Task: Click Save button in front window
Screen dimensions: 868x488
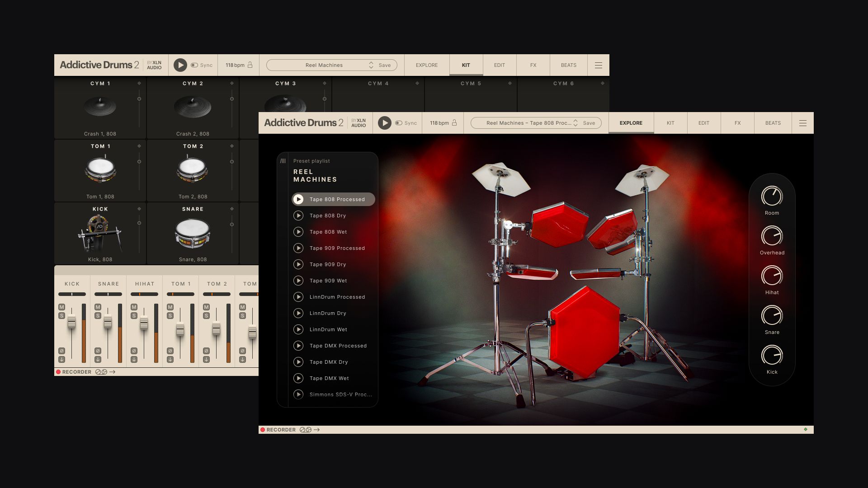Action: (x=589, y=123)
